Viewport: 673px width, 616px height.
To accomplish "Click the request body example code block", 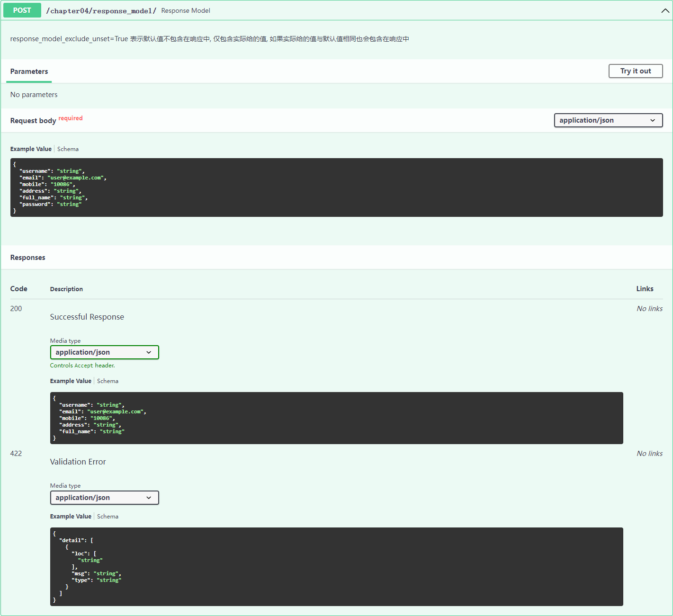I will point(336,187).
